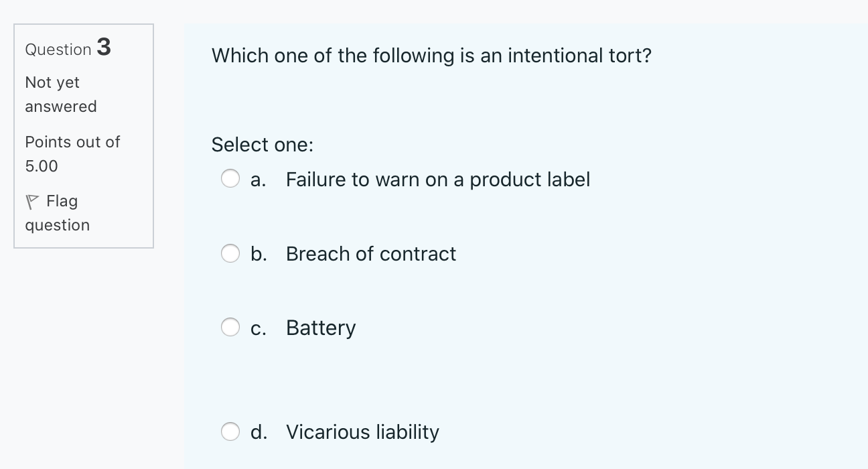This screenshot has width=868, height=469.
Task: Click the answer text 'Vicarious liability'
Action: (362, 431)
